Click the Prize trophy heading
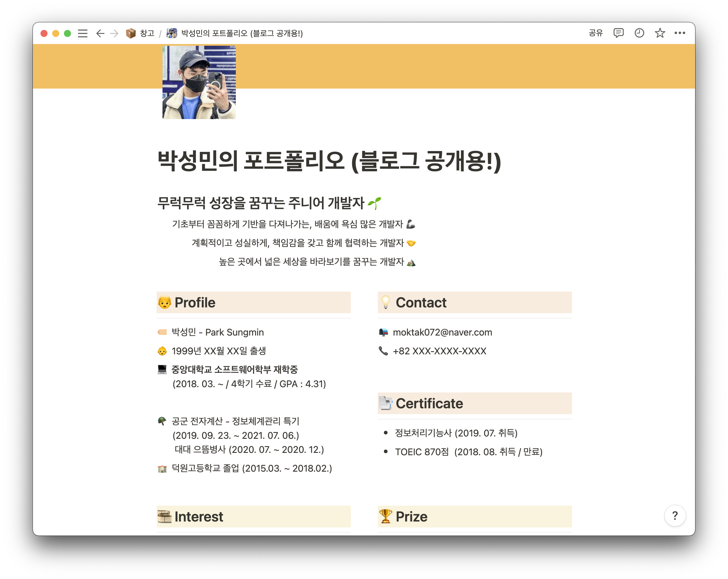The height and width of the screenshot is (579, 728). coord(411,517)
